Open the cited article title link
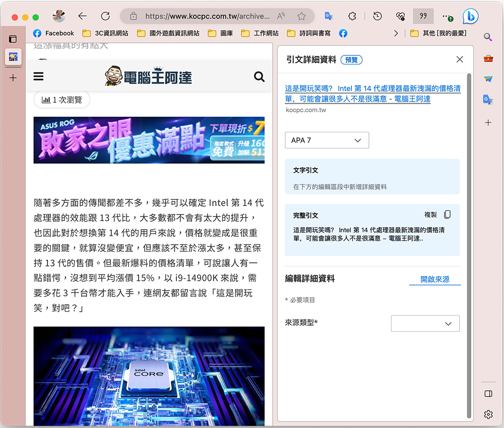This screenshot has width=504, height=428. point(373,94)
